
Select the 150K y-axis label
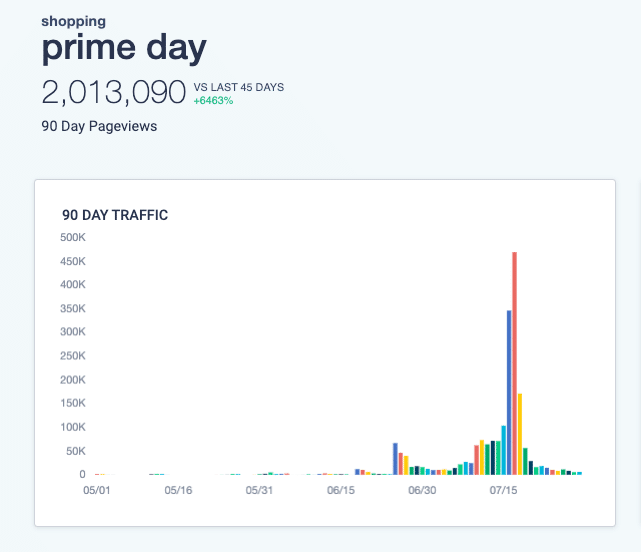point(73,403)
